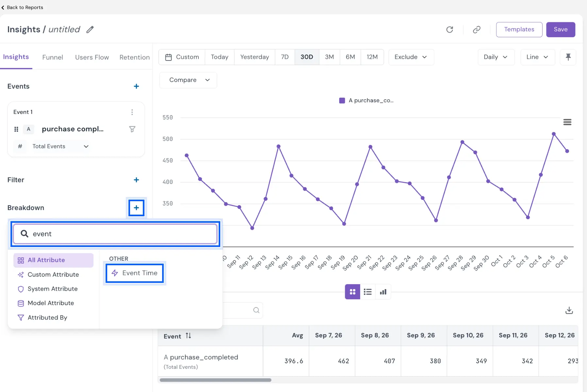Viewport: 587px width, 392px height.
Task: Click the drag handle beside event A
Action: click(16, 129)
